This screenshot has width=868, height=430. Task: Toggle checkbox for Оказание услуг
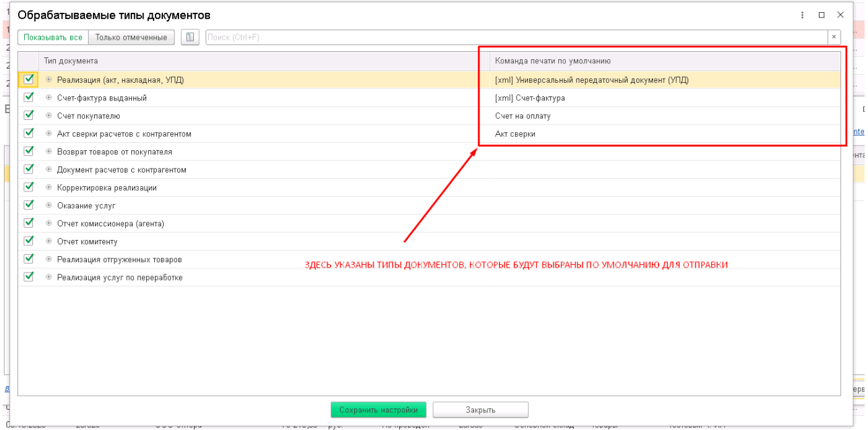pyautogui.click(x=28, y=205)
